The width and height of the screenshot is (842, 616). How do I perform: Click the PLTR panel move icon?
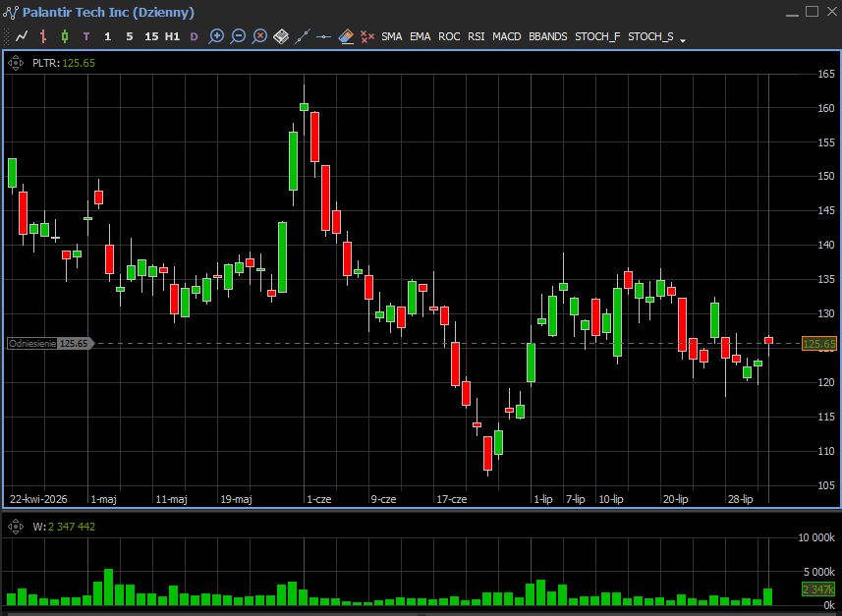coord(16,64)
